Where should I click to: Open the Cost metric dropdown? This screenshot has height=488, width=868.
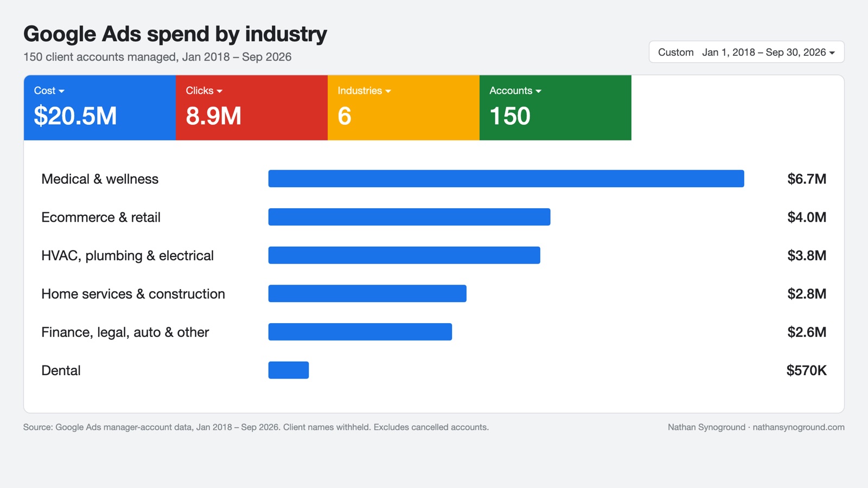(49, 91)
